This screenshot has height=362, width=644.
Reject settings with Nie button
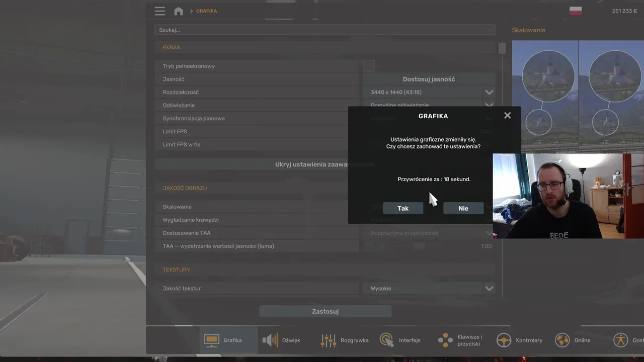click(463, 208)
